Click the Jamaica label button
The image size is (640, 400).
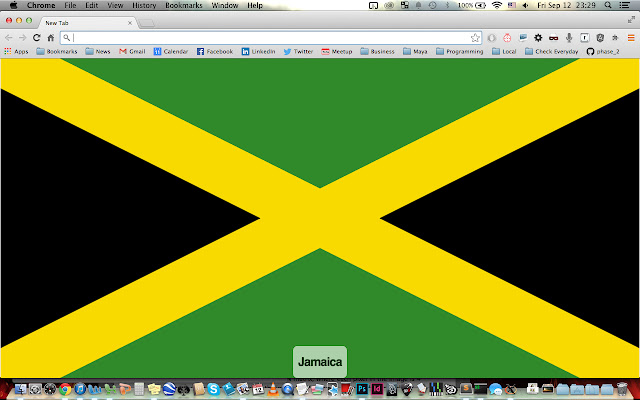tap(320, 362)
